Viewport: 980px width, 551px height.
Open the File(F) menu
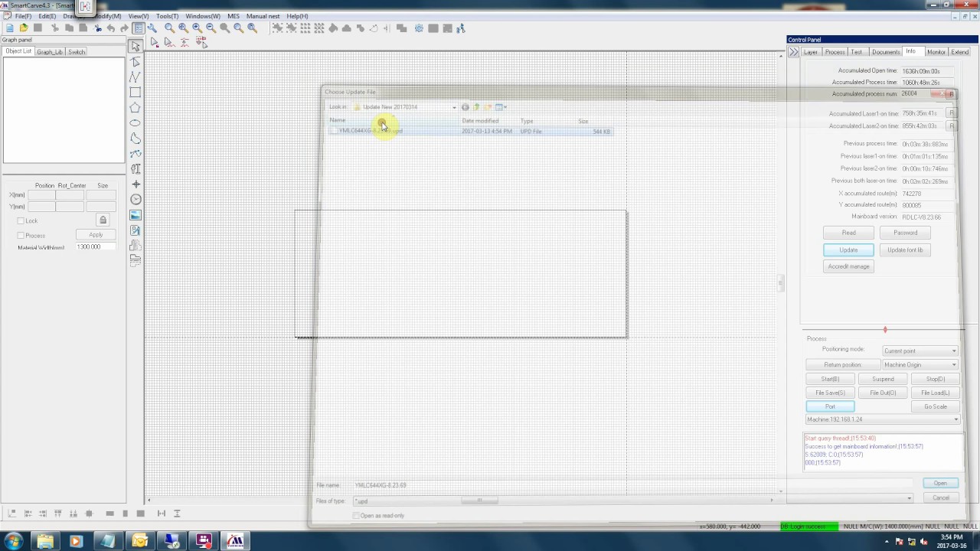pyautogui.click(x=24, y=16)
